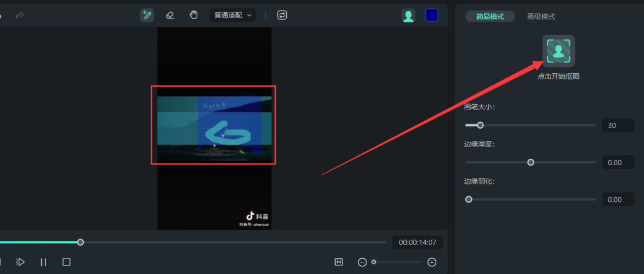Click the fit-to-width icon

tap(339, 262)
